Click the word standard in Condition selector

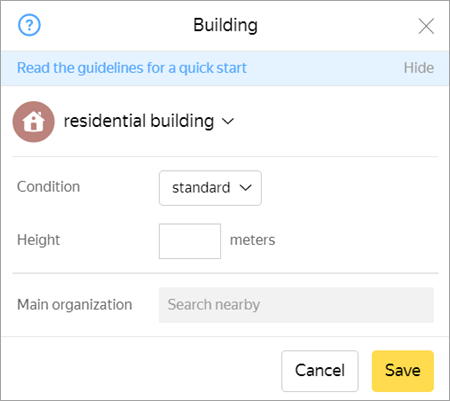tap(201, 188)
